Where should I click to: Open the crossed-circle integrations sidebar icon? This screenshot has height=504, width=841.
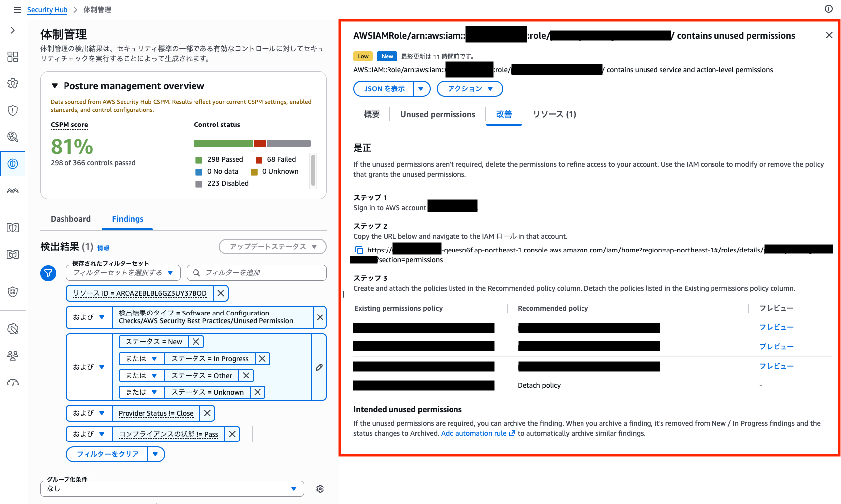13,329
